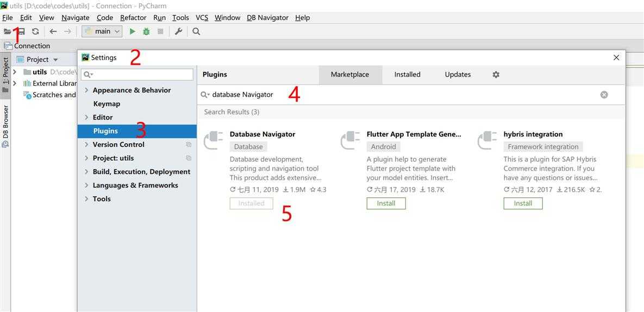
Task: Switch to the Marketplace tab
Action: click(x=350, y=74)
